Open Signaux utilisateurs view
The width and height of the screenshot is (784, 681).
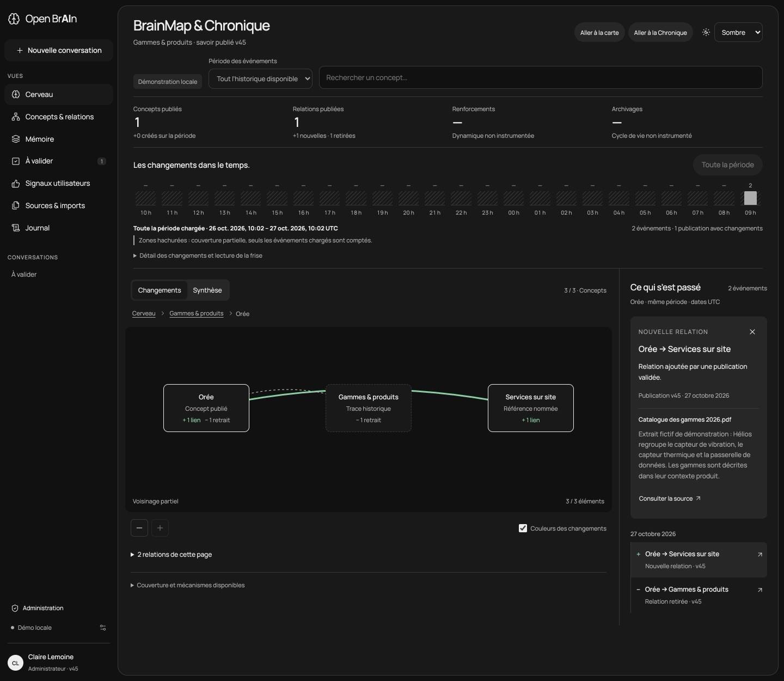59,183
